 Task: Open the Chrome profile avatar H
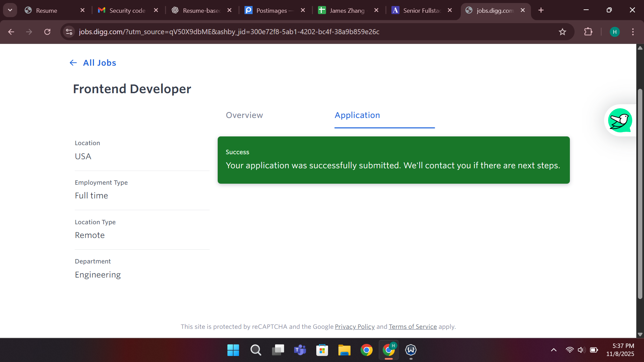click(614, 32)
